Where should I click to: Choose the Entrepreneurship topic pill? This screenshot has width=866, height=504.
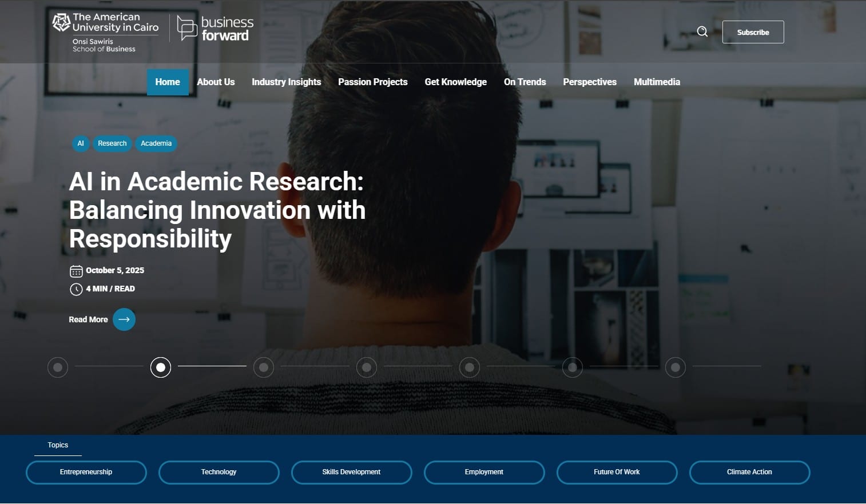tap(86, 472)
